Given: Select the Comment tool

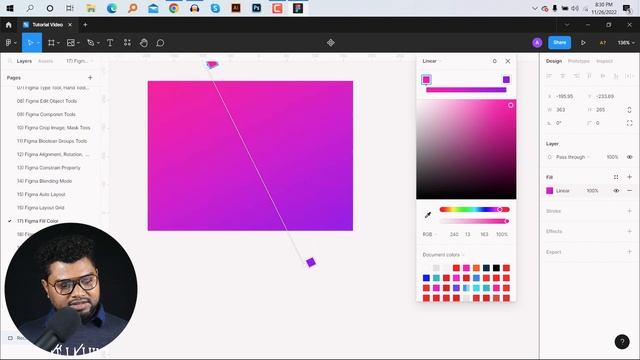Looking at the screenshot, I should click(x=160, y=42).
